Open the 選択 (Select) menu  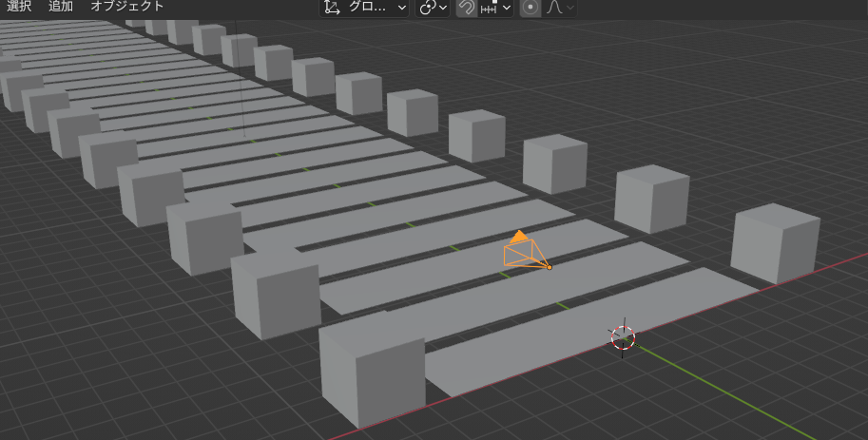(19, 7)
